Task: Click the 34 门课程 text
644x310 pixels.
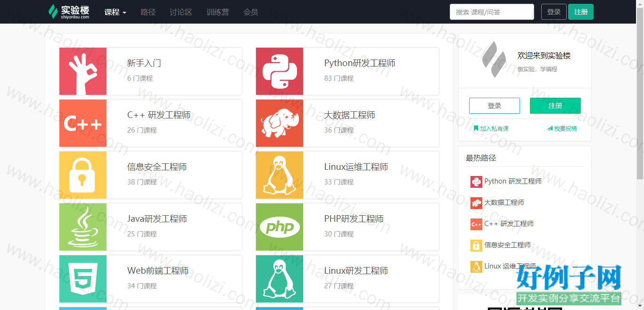Action: pos(142,286)
